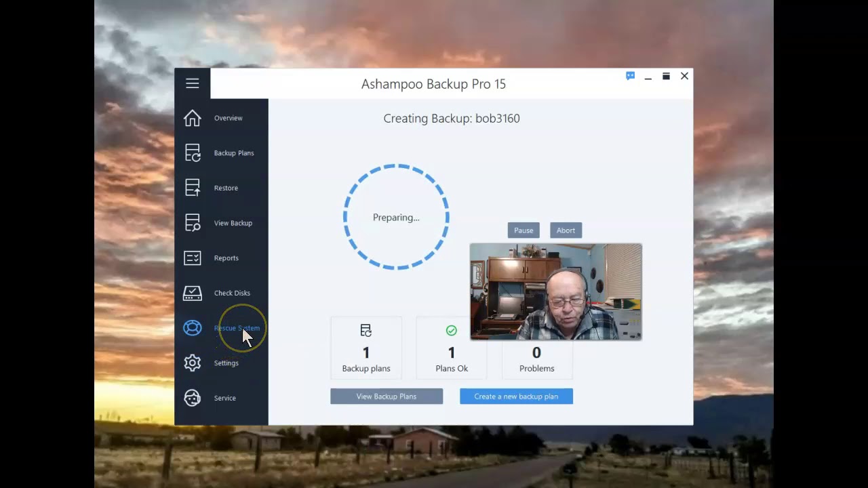This screenshot has height=488, width=868.
Task: Click the Overview house icon
Action: tap(193, 118)
